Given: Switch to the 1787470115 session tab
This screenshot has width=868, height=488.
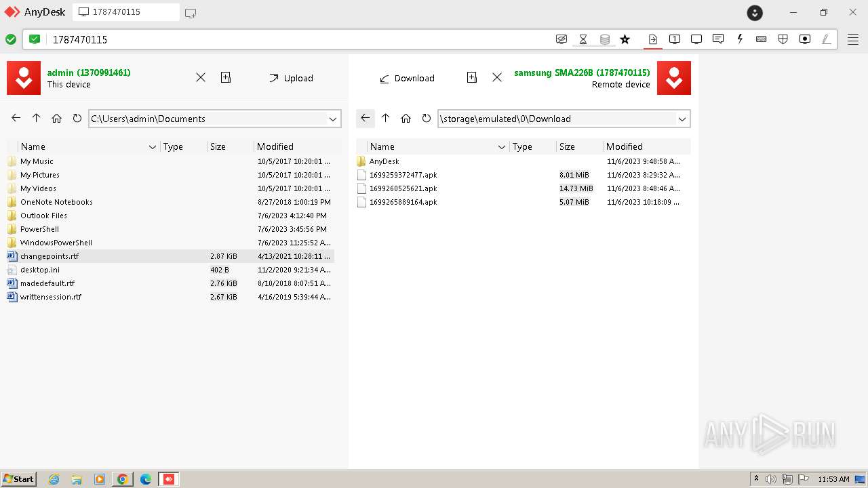Looking at the screenshot, I should 125,12.
